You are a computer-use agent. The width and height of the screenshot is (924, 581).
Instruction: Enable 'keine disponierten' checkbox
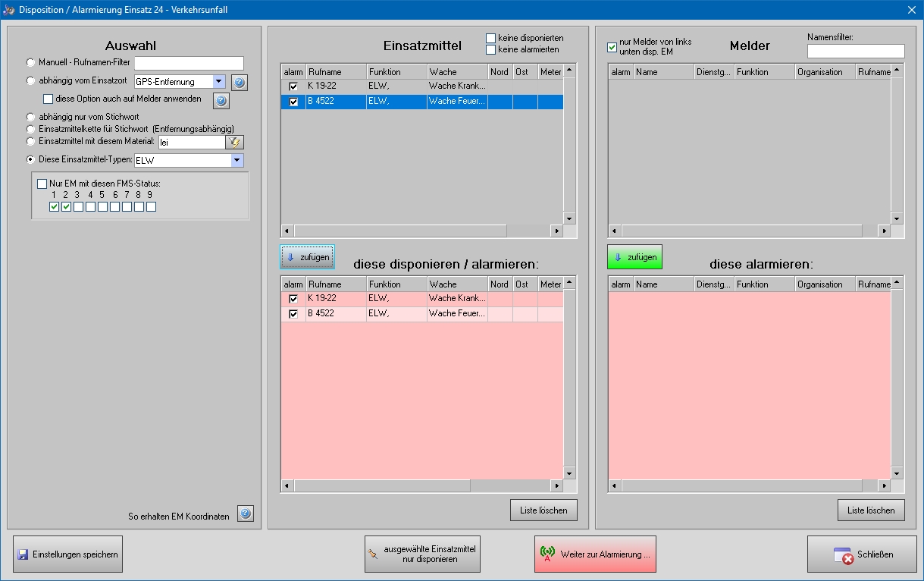(x=491, y=38)
